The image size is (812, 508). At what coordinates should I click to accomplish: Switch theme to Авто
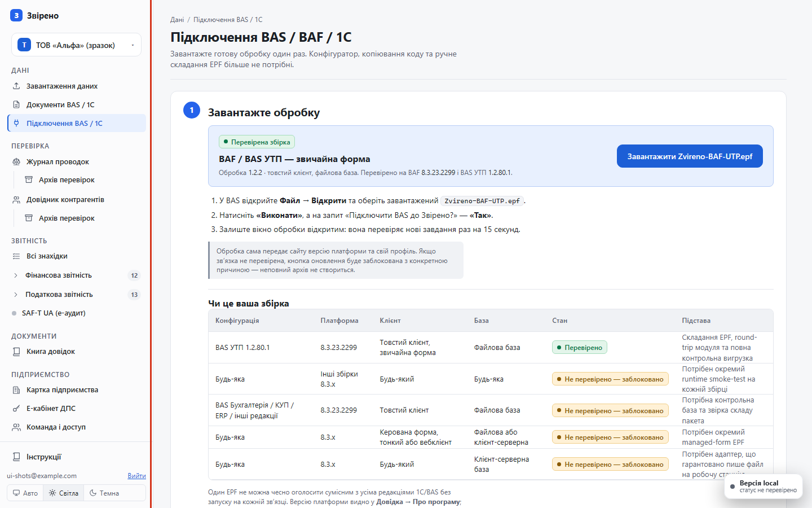click(25, 493)
